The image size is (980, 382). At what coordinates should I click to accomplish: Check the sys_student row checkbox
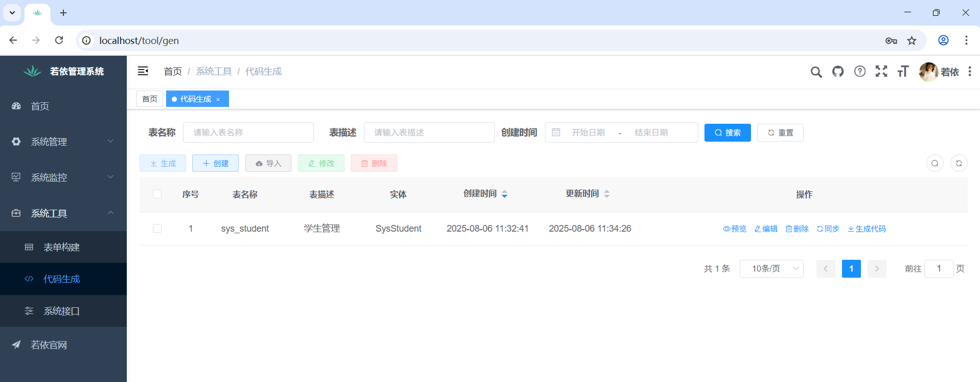pyautogui.click(x=157, y=229)
